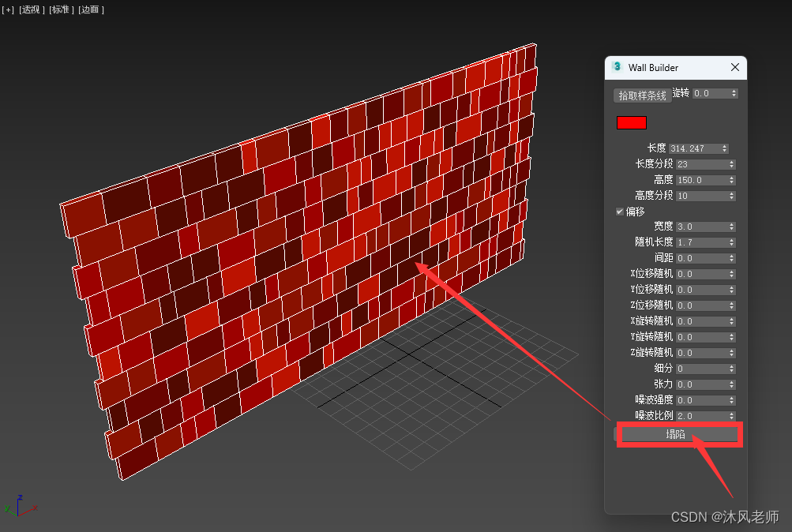Screen dimensions: 792x532
Task: Click the 张力 value field
Action: pyautogui.click(x=702, y=384)
